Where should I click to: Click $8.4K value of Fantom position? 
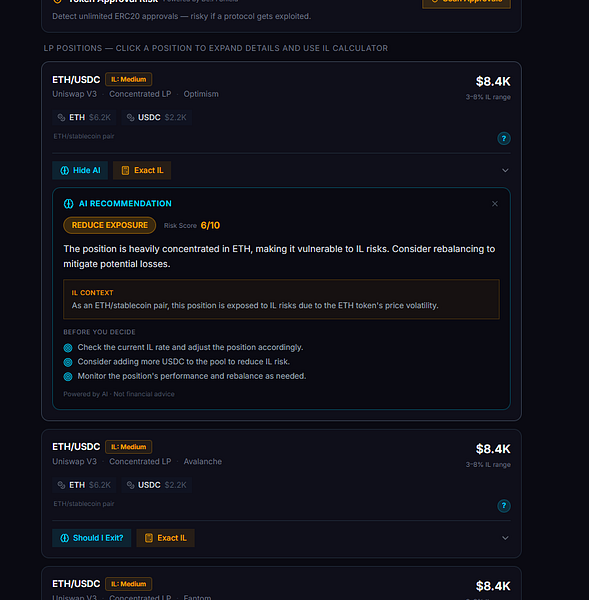pos(493,586)
